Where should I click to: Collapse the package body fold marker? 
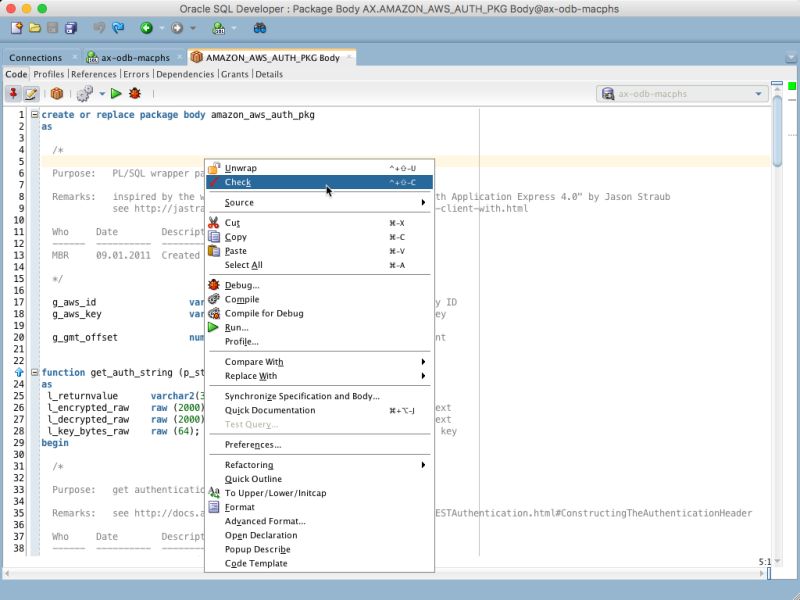33,114
